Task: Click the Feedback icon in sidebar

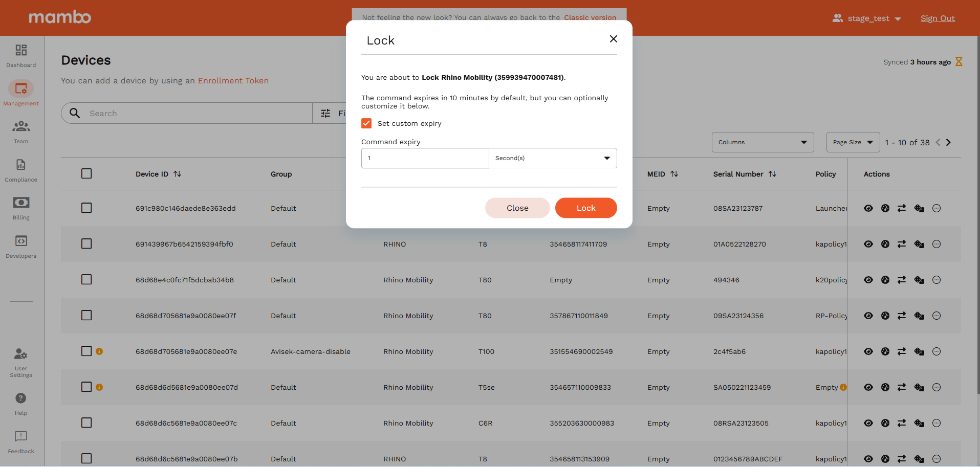Action: tap(21, 437)
